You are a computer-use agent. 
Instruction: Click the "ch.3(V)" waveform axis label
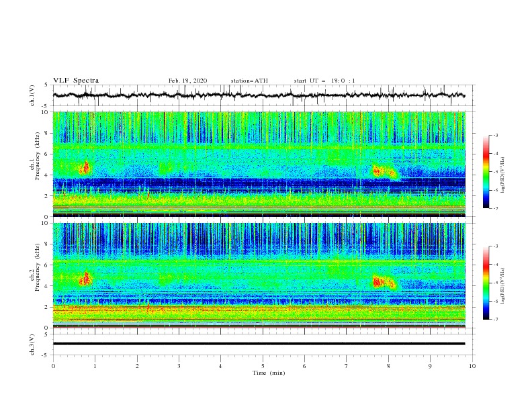[32, 345]
